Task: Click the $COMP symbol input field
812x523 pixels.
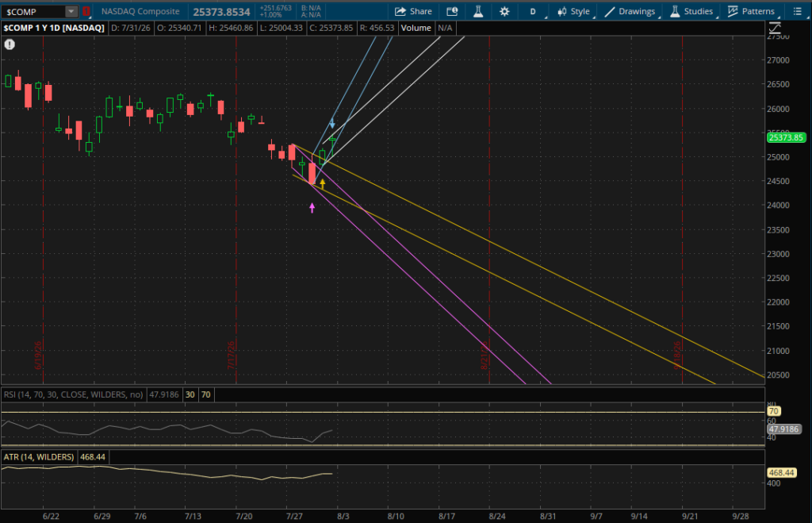Action: pyautogui.click(x=33, y=11)
